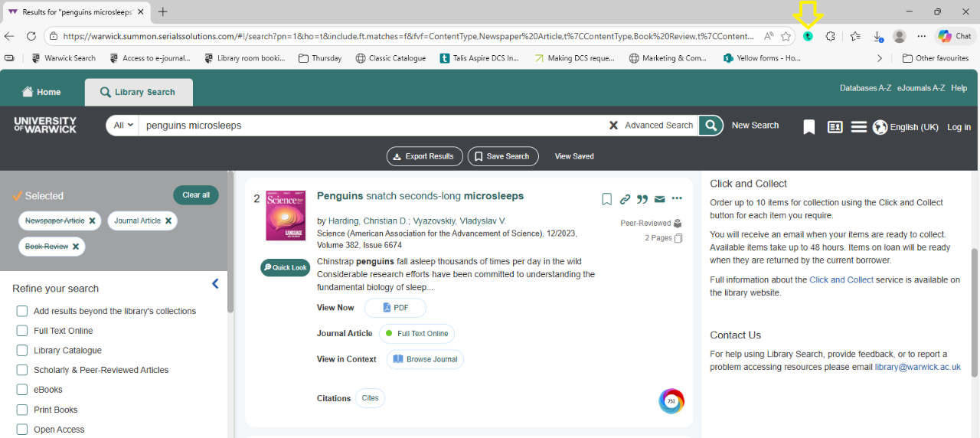The image size is (980, 438).
Task: Open browser favourites list icon
Action: [x=855, y=36]
